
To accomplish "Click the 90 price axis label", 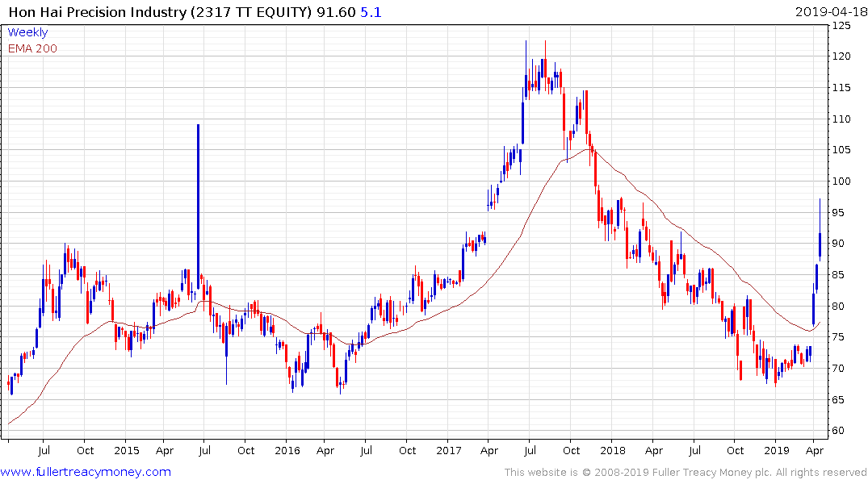I will [x=839, y=244].
